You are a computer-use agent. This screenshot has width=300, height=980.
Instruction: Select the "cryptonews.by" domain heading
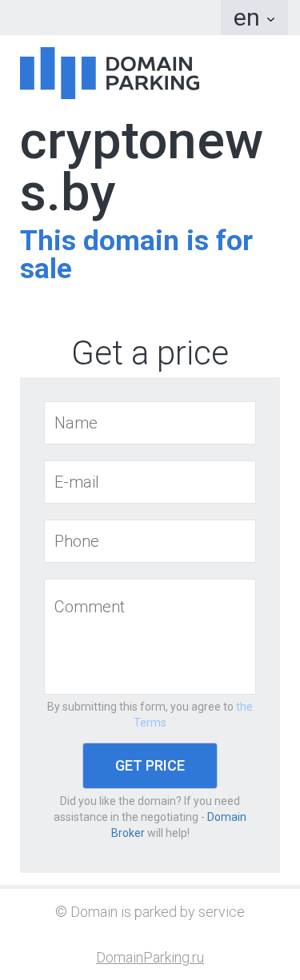[141, 168]
